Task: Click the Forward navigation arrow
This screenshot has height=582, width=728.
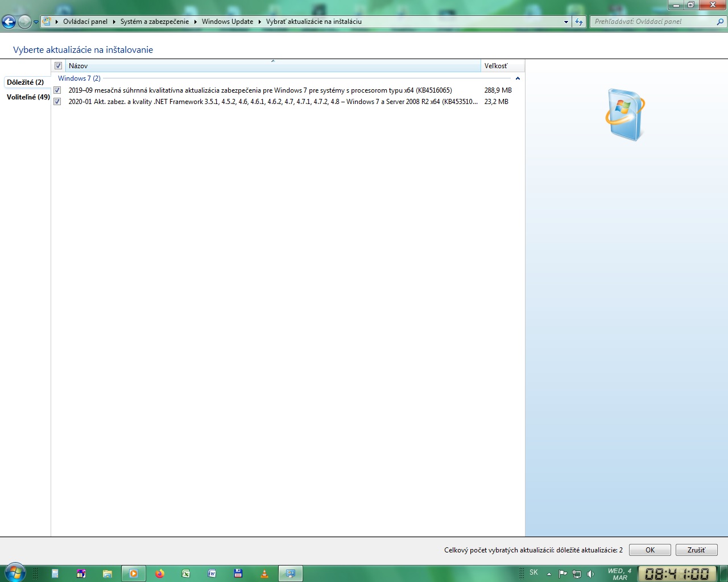Action: tap(24, 22)
